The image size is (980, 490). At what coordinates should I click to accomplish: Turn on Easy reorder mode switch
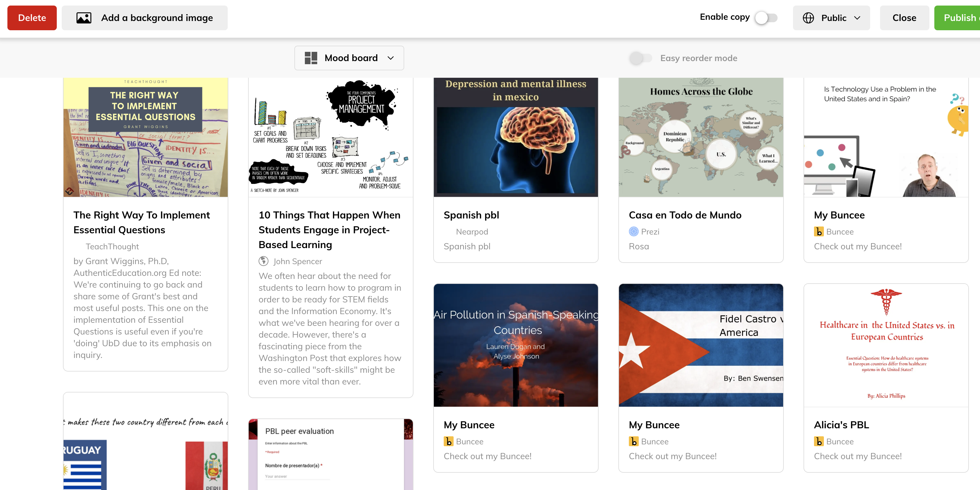pos(641,58)
